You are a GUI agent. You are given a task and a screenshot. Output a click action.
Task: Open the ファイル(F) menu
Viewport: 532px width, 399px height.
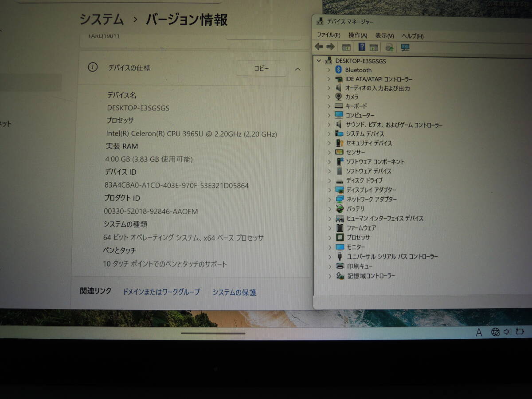329,35
